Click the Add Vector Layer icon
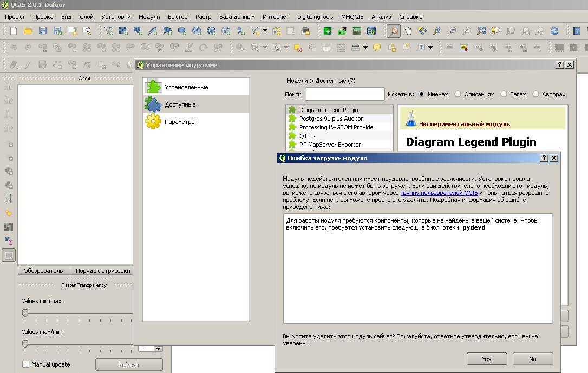This screenshot has width=588, height=373. 109,31
